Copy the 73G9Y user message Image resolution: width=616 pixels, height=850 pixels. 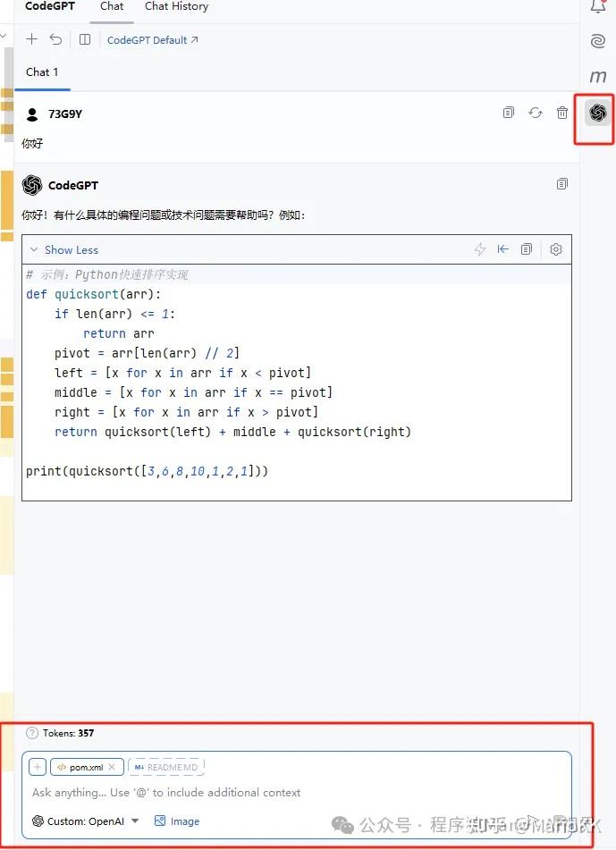[x=508, y=113]
